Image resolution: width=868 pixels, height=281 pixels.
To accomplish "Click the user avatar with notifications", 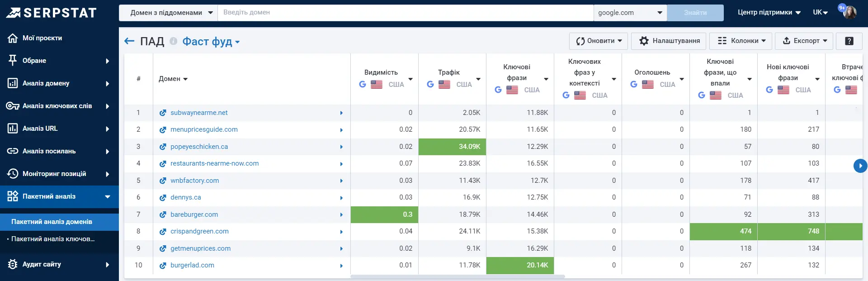I will click(849, 12).
